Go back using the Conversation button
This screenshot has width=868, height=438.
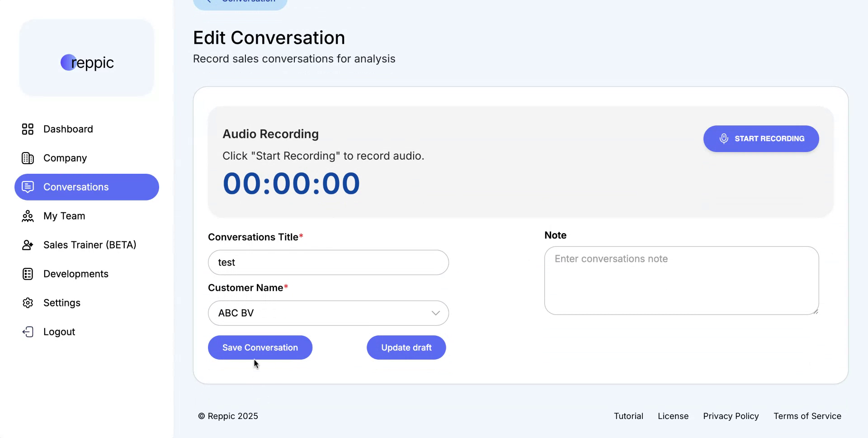pyautogui.click(x=240, y=2)
